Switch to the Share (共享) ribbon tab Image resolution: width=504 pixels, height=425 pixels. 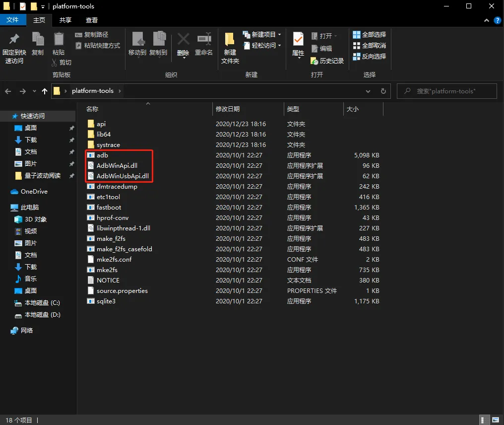(x=65, y=20)
